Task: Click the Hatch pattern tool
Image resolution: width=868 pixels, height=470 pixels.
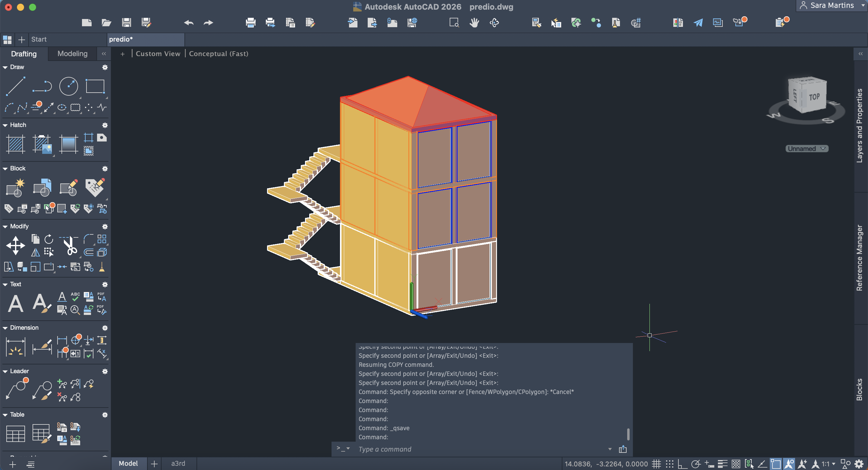Action: pos(15,144)
